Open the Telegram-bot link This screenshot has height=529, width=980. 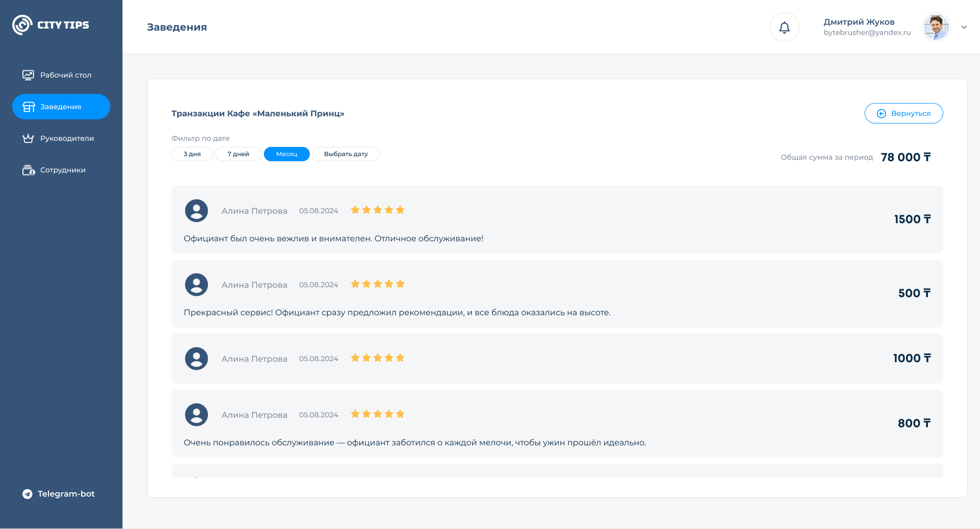click(59, 494)
